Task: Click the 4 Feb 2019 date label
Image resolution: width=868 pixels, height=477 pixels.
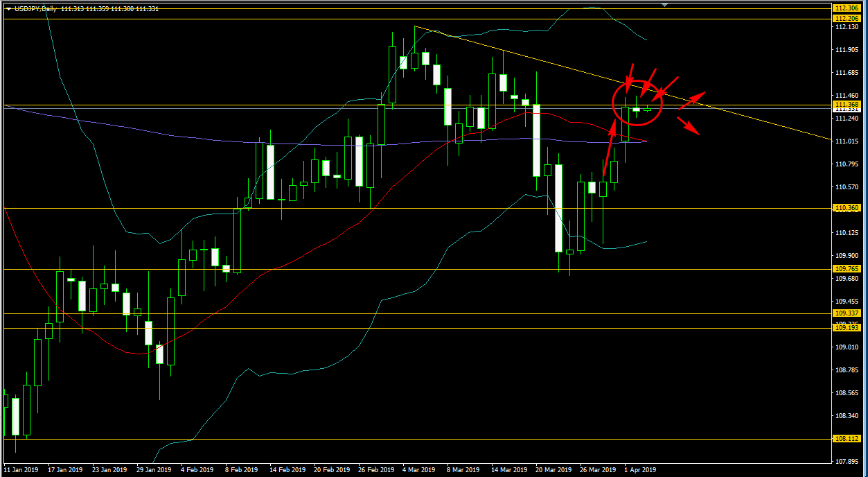Action: point(199,470)
